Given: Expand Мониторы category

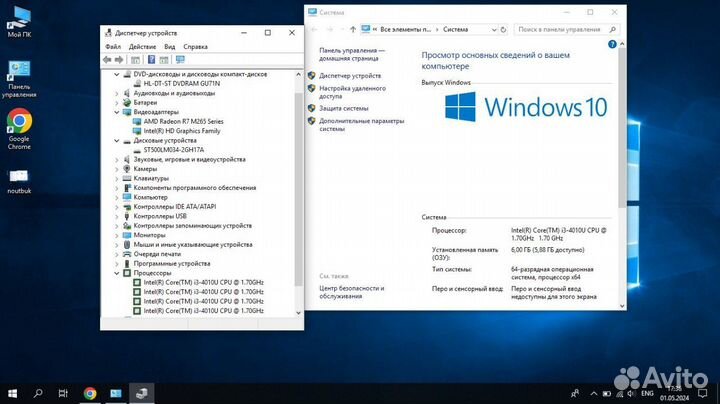Looking at the screenshot, I should [x=117, y=236].
